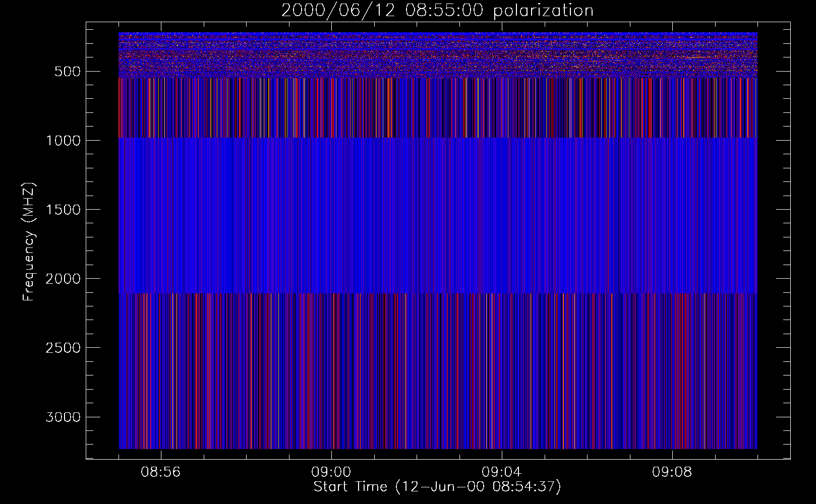Screen dimensions: 816x504
Task: Select the 500 frequency tick label
Action: click(x=68, y=72)
